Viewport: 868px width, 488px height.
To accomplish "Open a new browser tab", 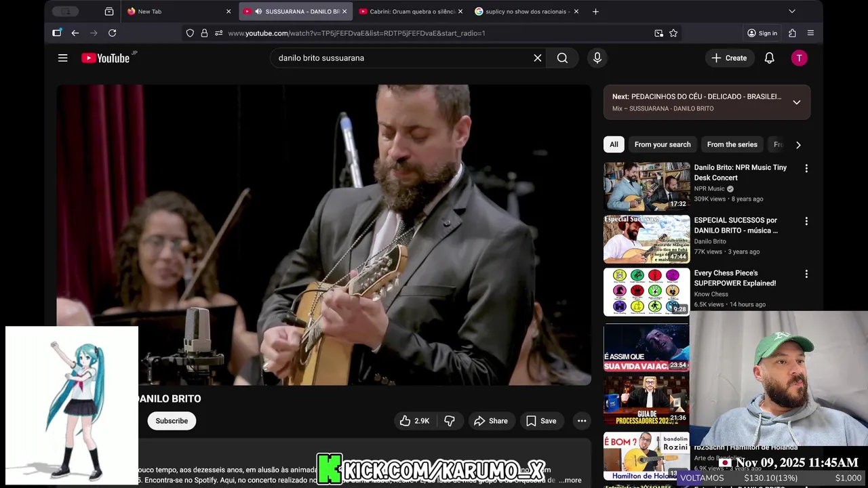I will tap(595, 12).
